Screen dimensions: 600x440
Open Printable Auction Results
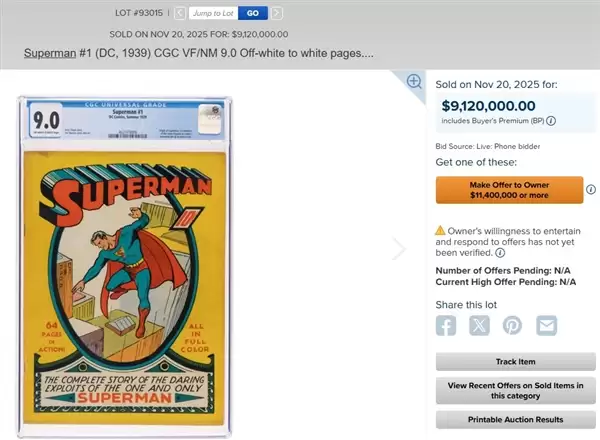(x=515, y=420)
